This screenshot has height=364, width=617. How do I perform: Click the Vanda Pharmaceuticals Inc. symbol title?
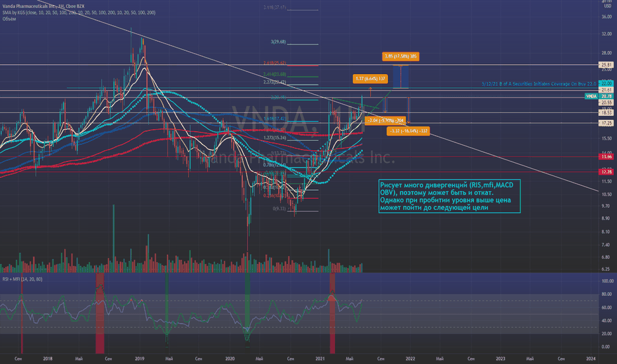pyautogui.click(x=43, y=7)
